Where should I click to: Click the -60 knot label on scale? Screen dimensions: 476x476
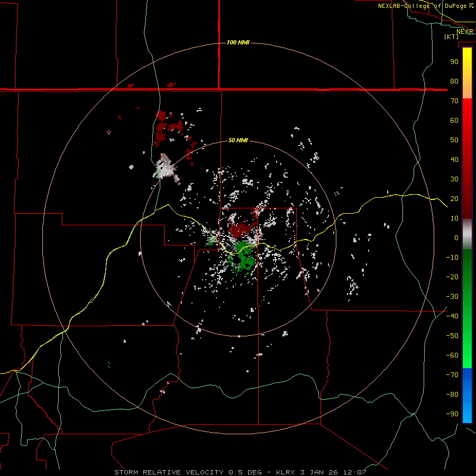452,355
